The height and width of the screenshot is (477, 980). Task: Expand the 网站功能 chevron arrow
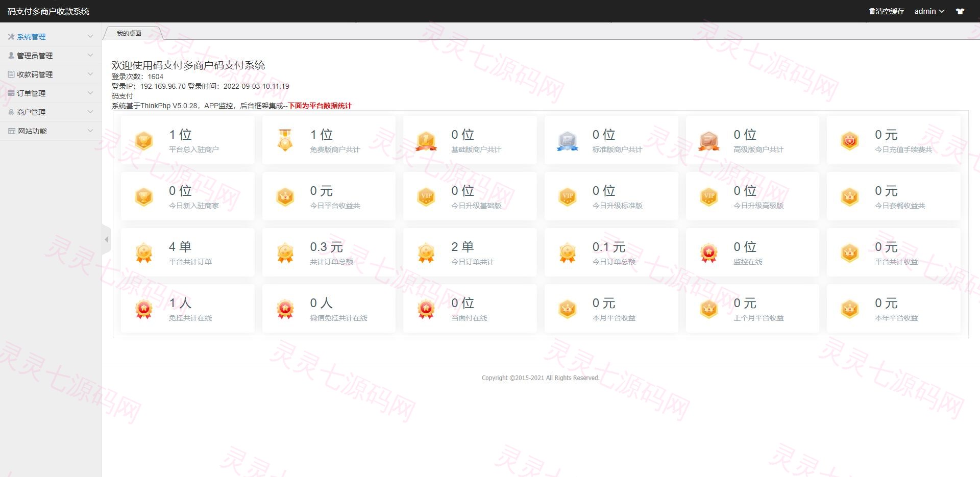pyautogui.click(x=90, y=131)
